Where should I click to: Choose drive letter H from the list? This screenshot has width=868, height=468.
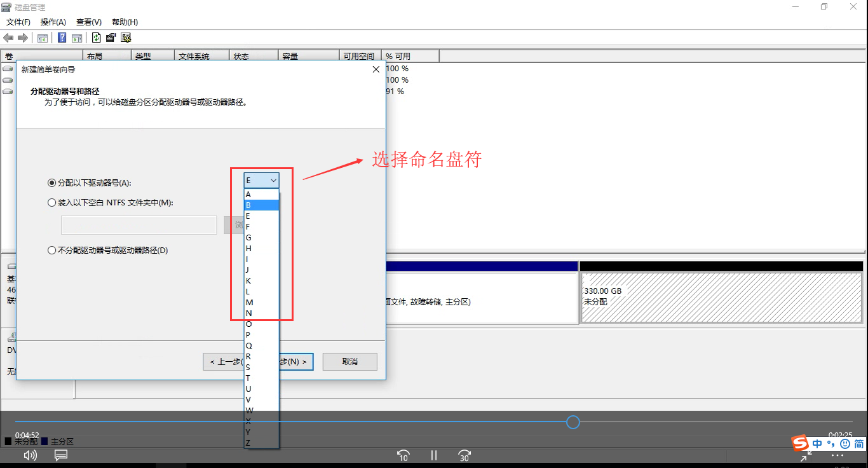pyautogui.click(x=261, y=249)
